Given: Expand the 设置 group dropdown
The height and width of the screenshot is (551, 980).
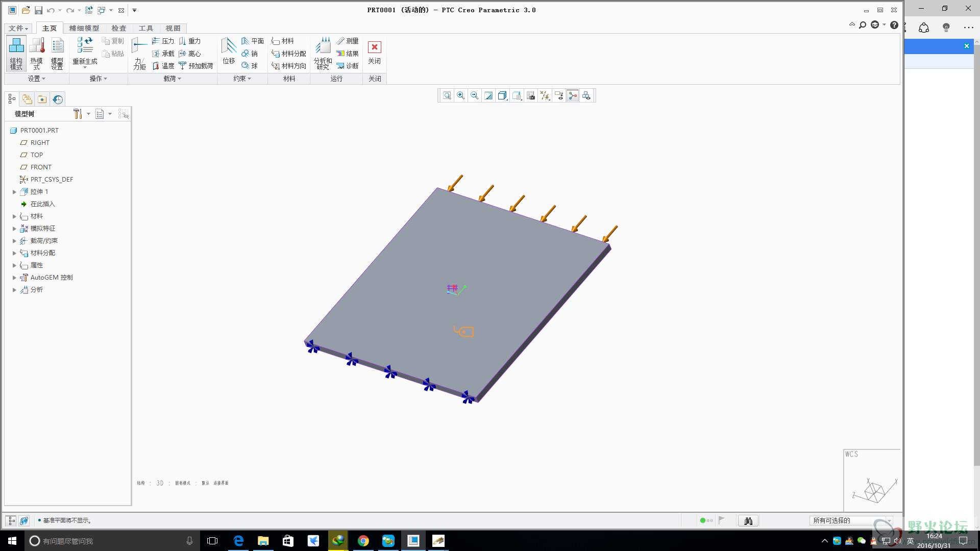Looking at the screenshot, I should pyautogui.click(x=37, y=79).
